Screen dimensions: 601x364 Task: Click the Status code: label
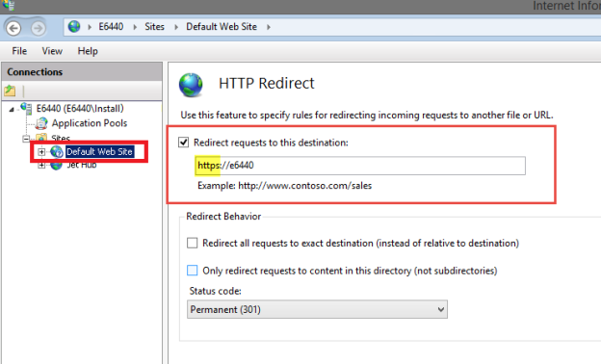click(215, 291)
